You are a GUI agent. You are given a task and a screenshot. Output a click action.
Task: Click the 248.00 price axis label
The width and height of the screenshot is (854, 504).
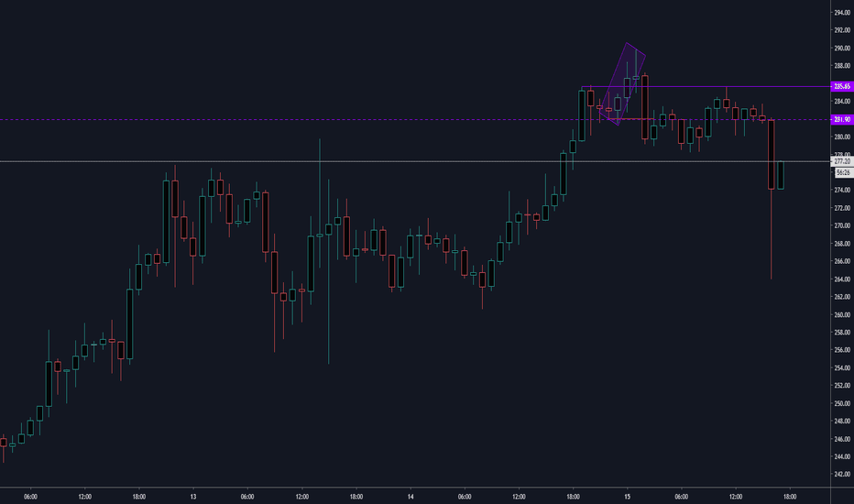point(842,422)
